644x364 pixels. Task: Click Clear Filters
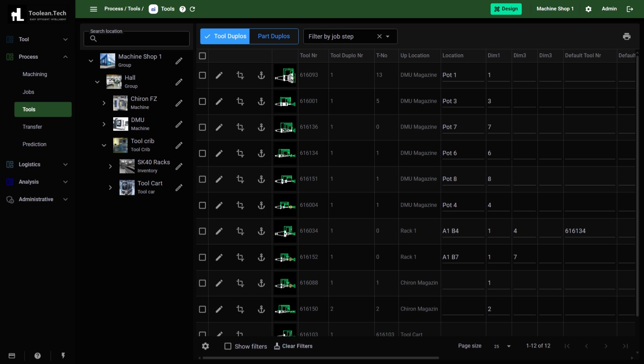tap(293, 346)
